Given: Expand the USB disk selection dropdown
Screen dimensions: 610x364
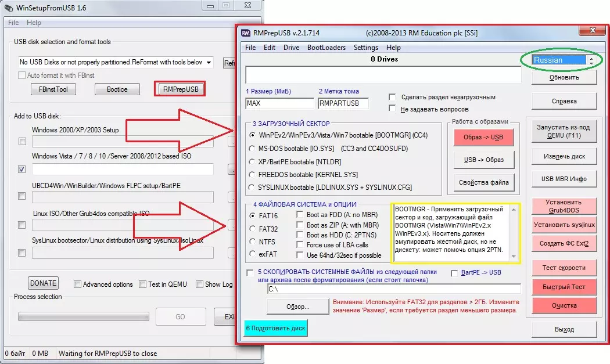Looking at the screenshot, I should coord(209,62).
